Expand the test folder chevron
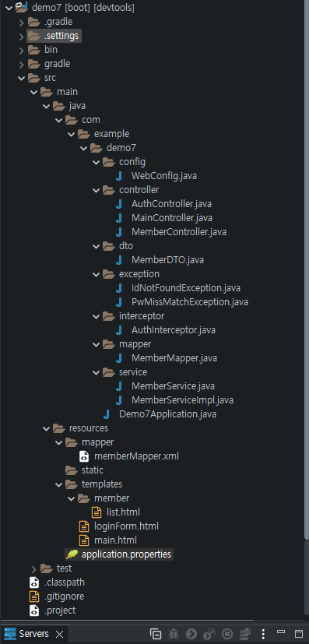This screenshot has width=309, height=644. (34, 568)
